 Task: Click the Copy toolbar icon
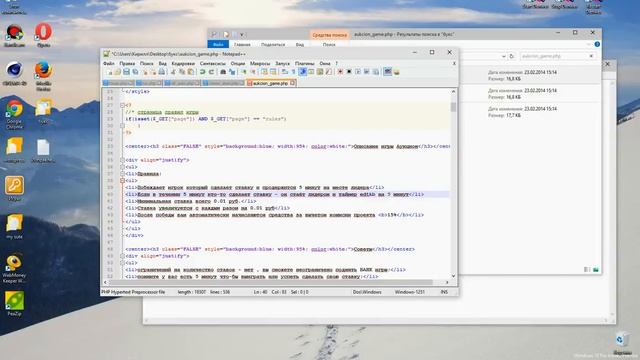181,72
